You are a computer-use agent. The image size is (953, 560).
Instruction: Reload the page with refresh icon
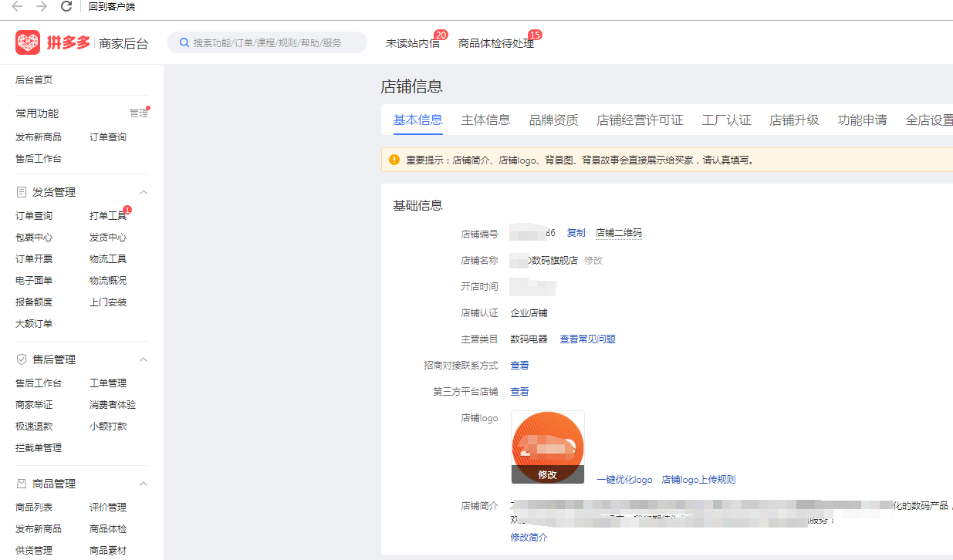(66, 6)
